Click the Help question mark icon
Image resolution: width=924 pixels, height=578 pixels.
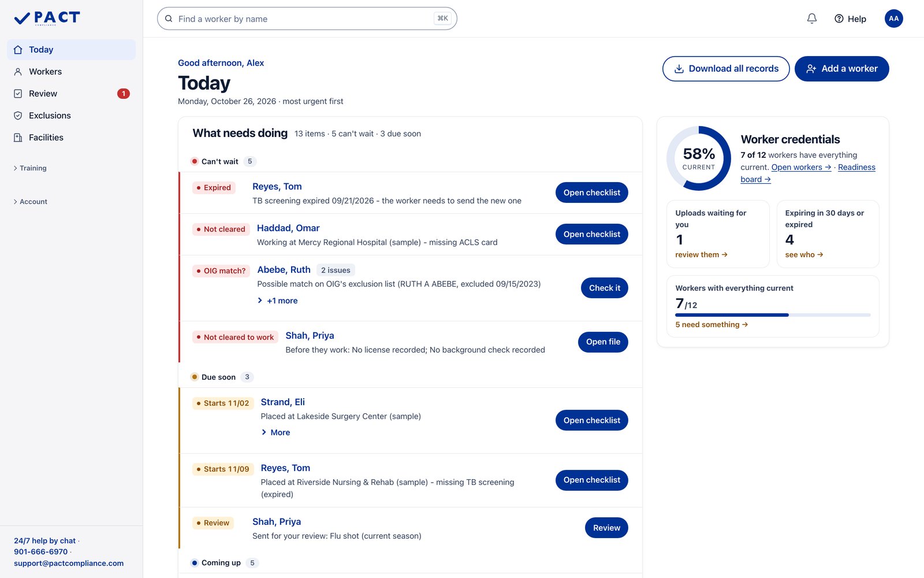(x=839, y=18)
